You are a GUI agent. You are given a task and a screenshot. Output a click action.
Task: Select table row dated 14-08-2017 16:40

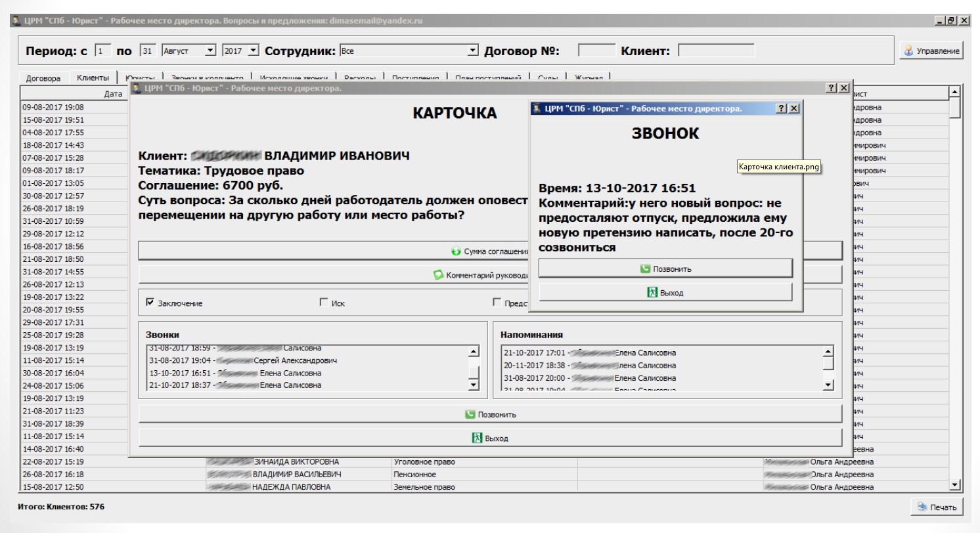[75, 449]
